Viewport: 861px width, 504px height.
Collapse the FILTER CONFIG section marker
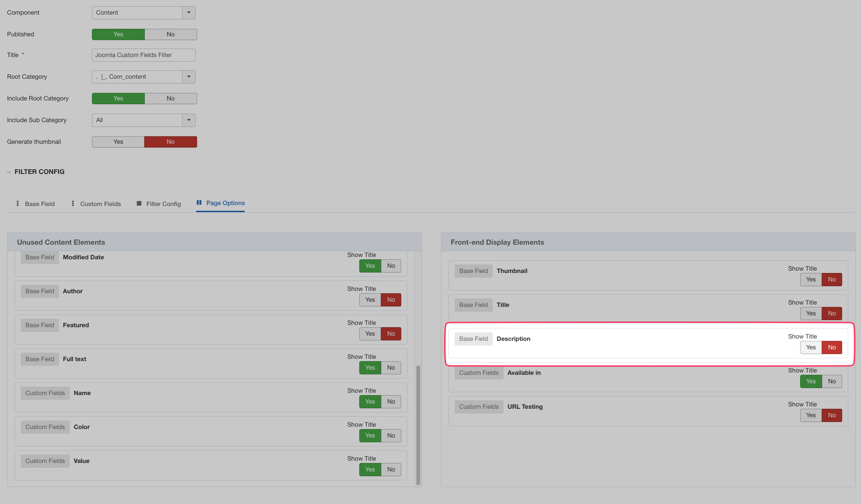click(9, 172)
